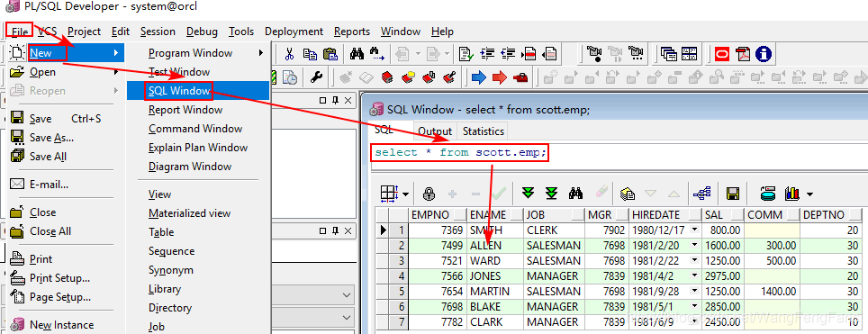Choose Command Window from New submenu
868x334 pixels.
(198, 129)
